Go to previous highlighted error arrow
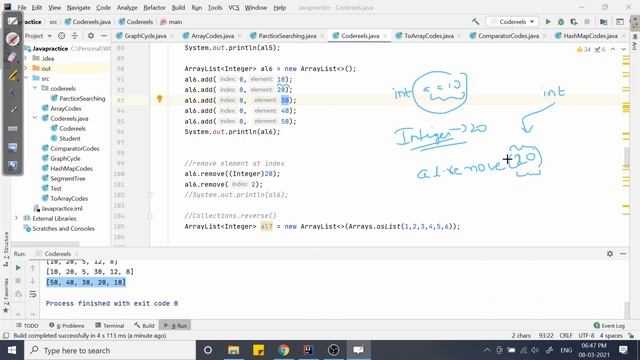The image size is (640, 360). tap(613, 49)
